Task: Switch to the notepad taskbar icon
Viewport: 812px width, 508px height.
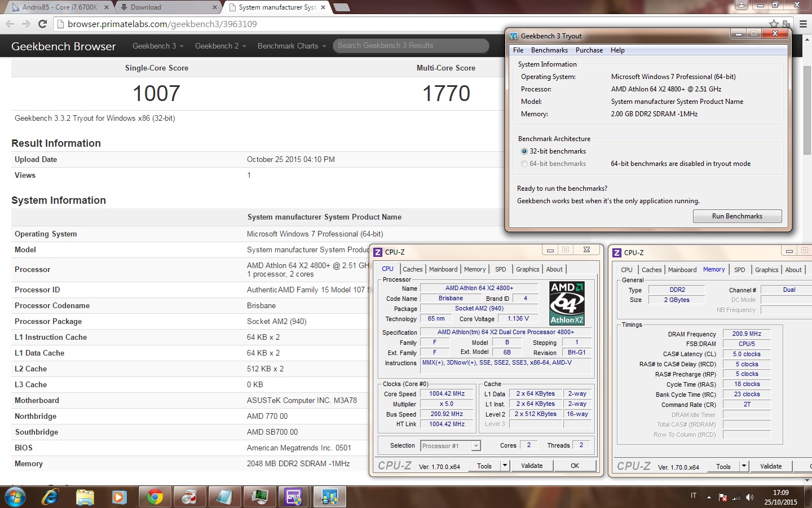Action: [x=224, y=497]
